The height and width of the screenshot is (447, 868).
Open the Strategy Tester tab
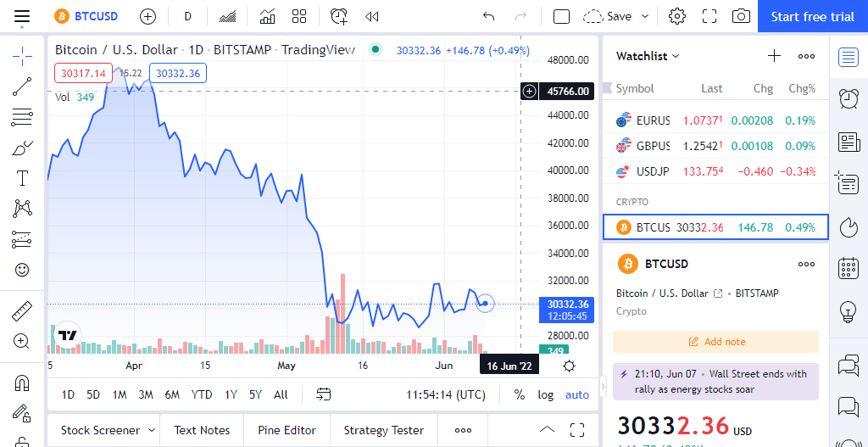[383, 430]
